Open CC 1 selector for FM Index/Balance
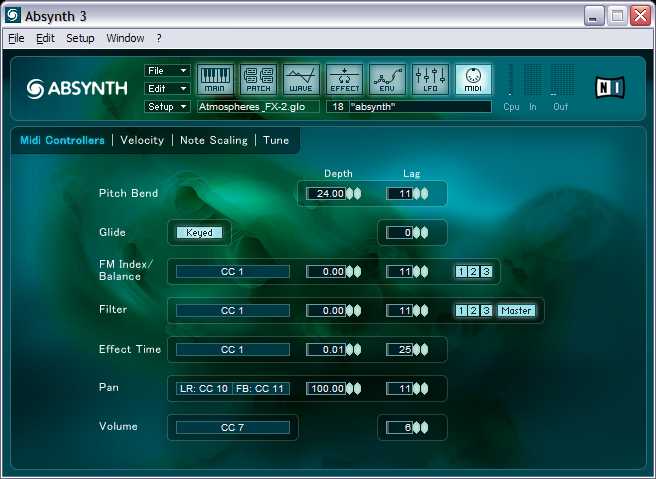Image resolution: width=656 pixels, height=479 pixels. [x=233, y=272]
